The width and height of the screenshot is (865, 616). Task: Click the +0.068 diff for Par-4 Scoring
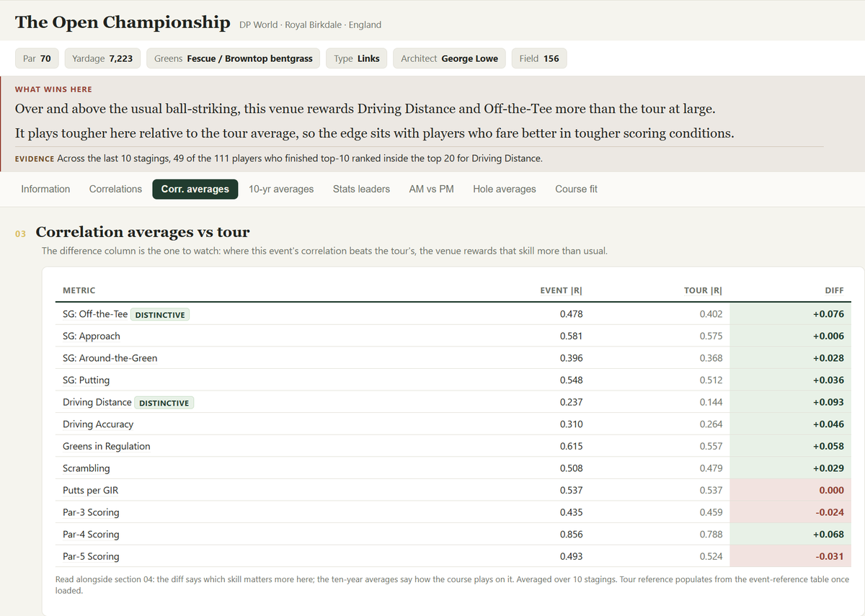click(x=828, y=534)
